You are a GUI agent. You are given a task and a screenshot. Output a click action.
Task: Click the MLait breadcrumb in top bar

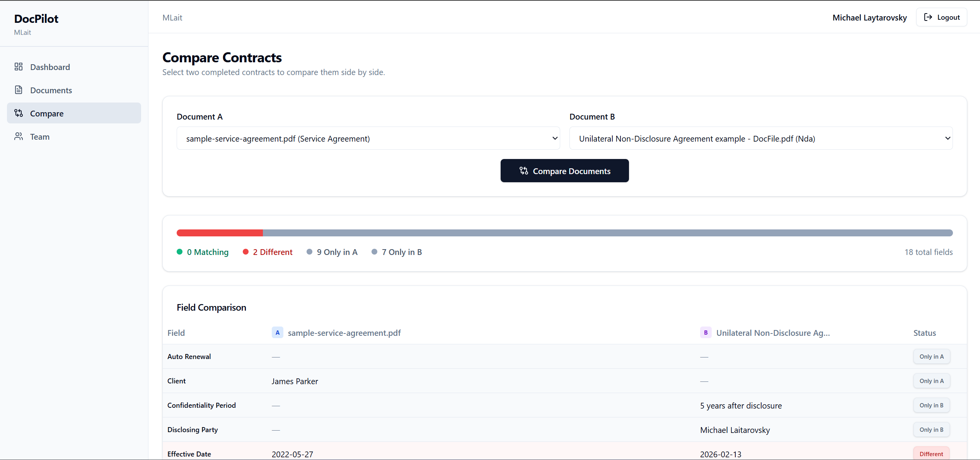pyautogui.click(x=172, y=18)
